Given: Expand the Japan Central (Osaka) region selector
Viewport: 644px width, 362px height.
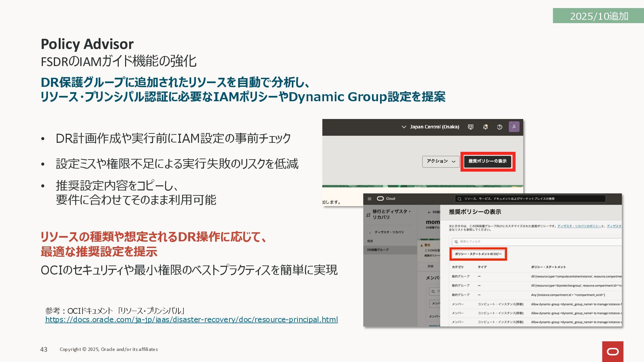Looking at the screenshot, I should tap(430, 127).
